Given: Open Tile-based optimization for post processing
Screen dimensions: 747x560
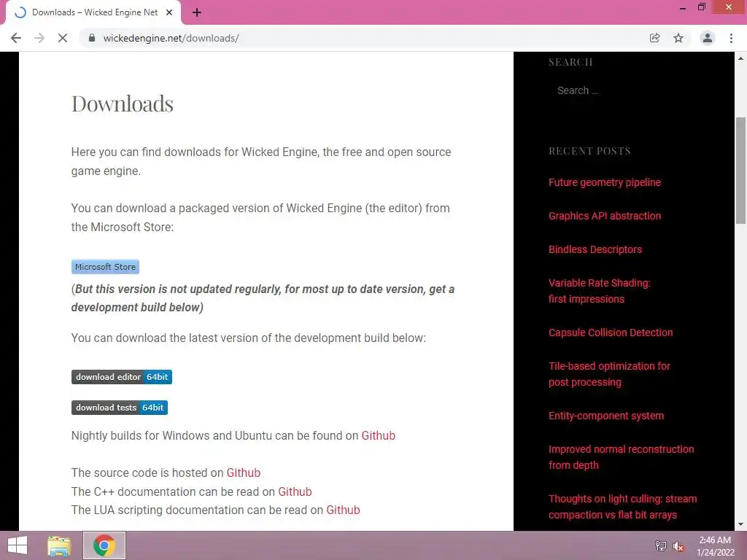Looking at the screenshot, I should pyautogui.click(x=609, y=374).
